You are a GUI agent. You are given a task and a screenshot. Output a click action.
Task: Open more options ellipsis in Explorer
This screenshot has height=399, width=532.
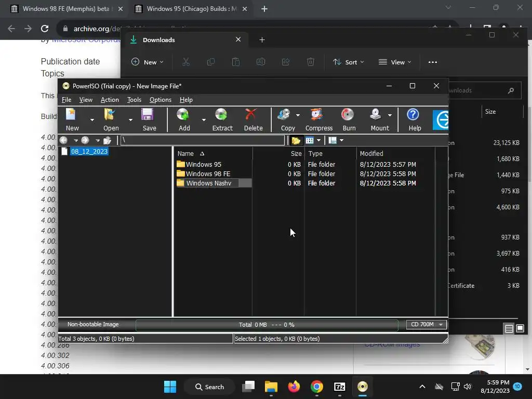click(x=433, y=62)
